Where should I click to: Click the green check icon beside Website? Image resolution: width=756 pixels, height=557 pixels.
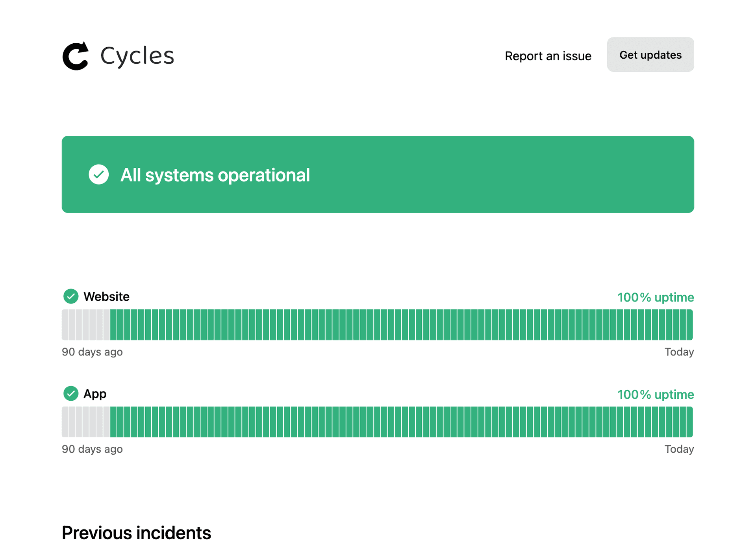pyautogui.click(x=71, y=296)
